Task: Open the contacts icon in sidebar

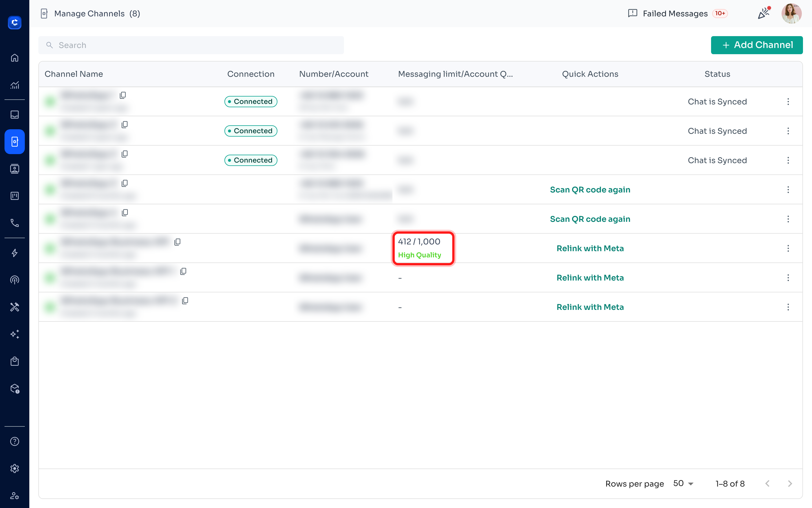Action: click(x=14, y=169)
